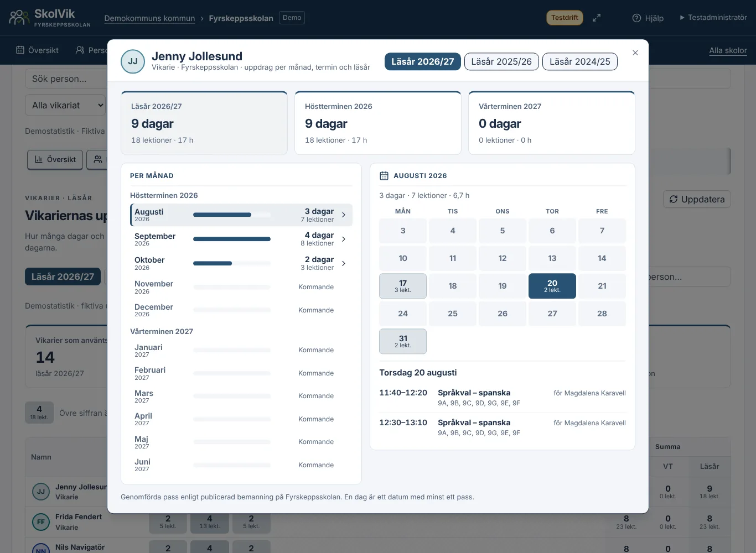Viewport: 756px width, 553px height.
Task: Open the Alla vikariat dropdown
Action: tap(65, 105)
